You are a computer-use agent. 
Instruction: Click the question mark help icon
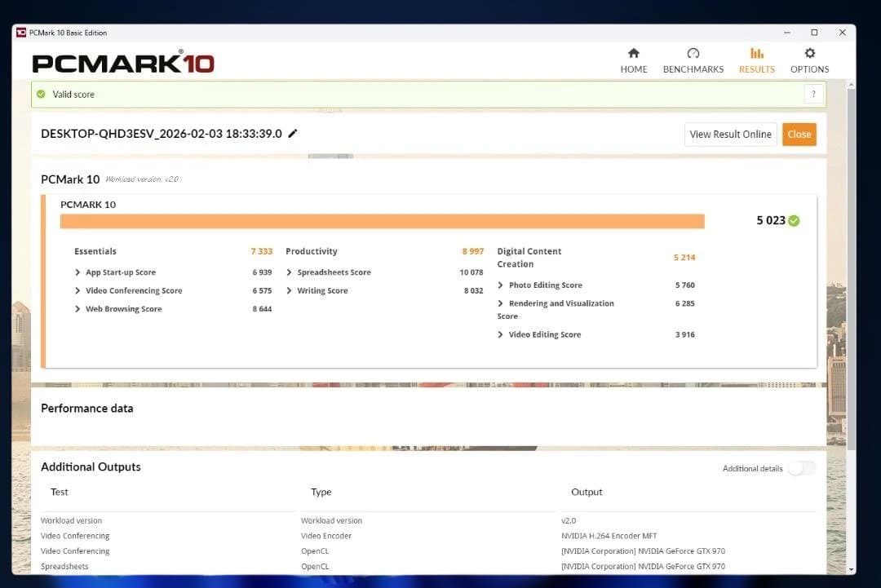(813, 94)
